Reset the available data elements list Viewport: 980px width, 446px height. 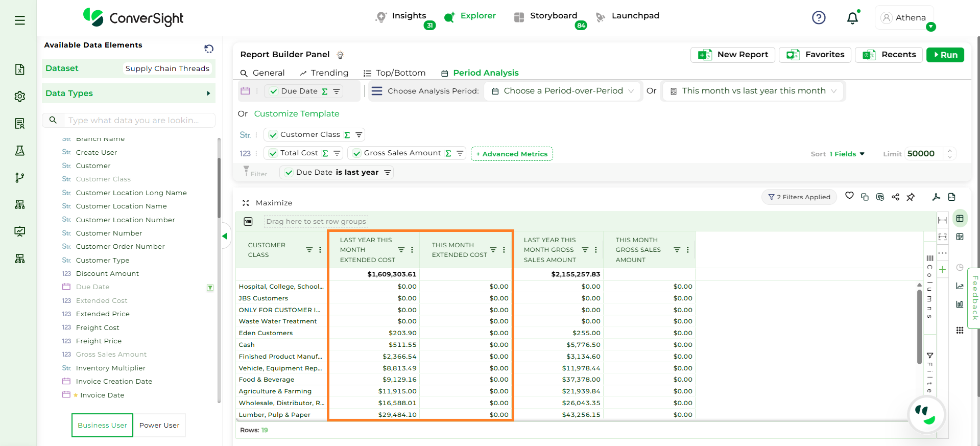(209, 49)
